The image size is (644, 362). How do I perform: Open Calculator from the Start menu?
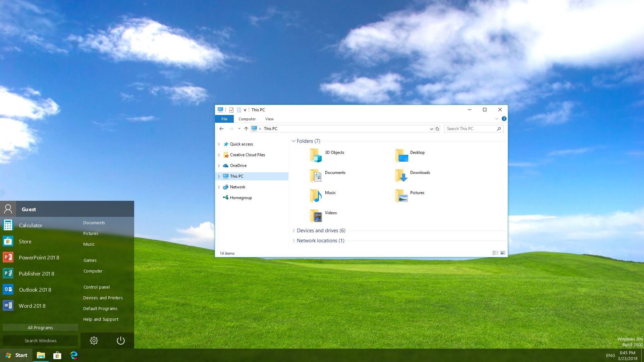point(31,225)
